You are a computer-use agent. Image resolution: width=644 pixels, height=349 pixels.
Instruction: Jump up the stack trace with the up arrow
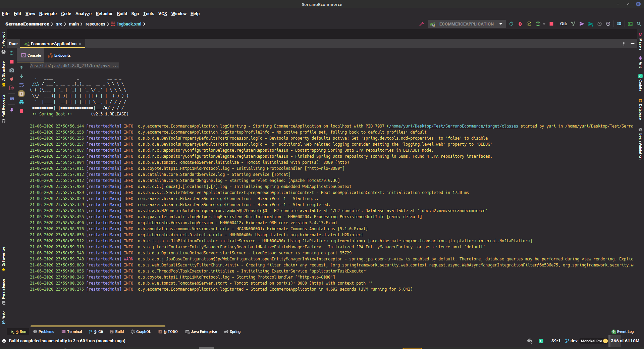coord(21,67)
